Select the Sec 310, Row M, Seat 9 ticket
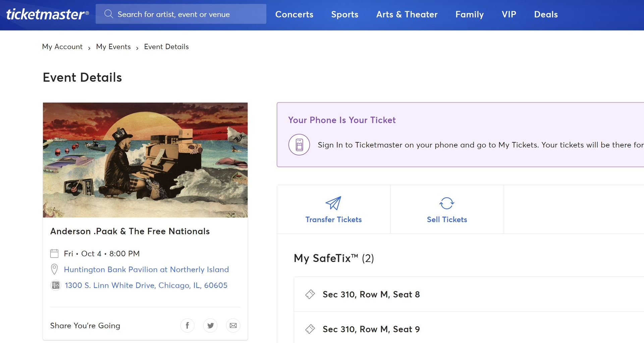 [x=469, y=327]
